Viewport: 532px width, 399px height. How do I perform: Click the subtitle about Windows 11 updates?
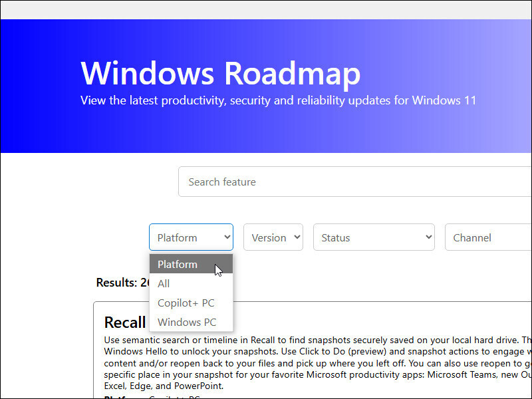pos(278,100)
